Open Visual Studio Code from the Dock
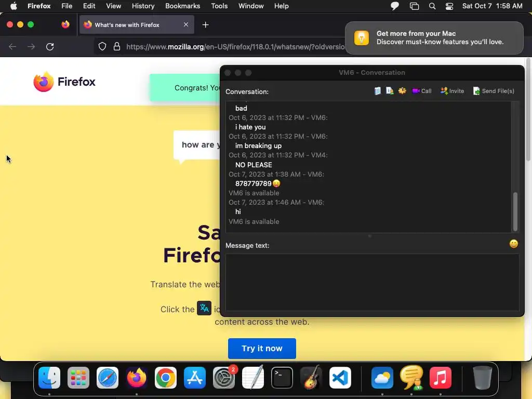Image resolution: width=532 pixels, height=399 pixels. 340,378
